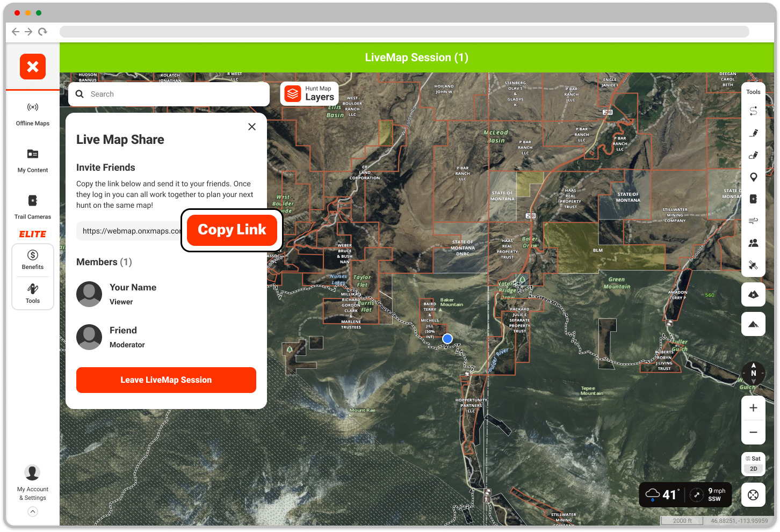The image size is (780, 532).
Task: Open Elite Tools
Action: [33, 293]
